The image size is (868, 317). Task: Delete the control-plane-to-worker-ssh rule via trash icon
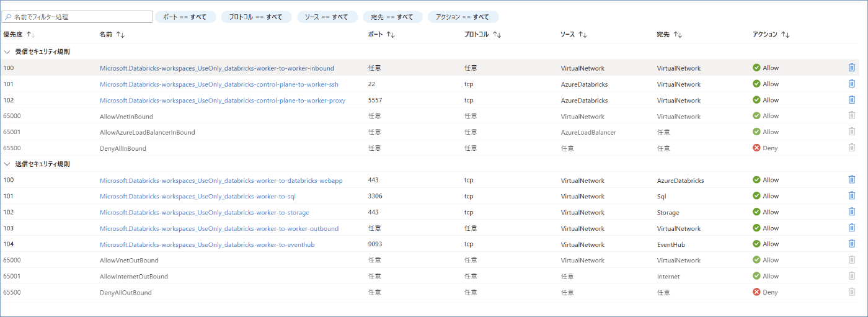(x=852, y=84)
